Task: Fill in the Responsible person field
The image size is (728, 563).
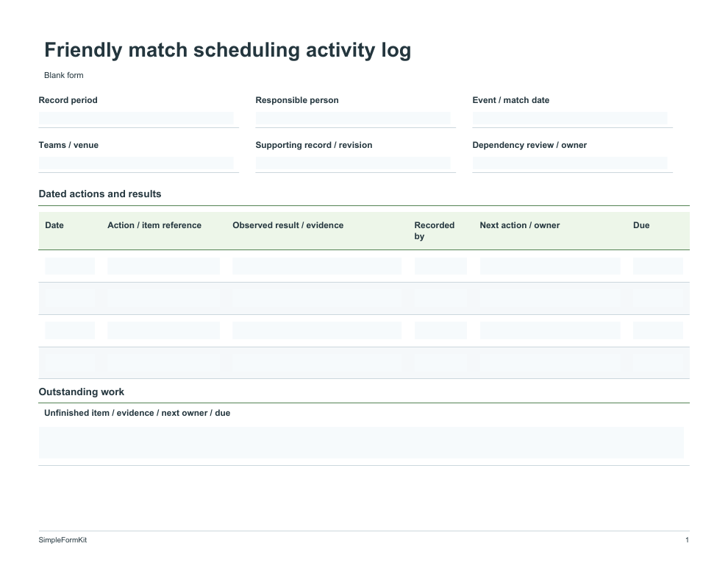Action: tap(353, 118)
